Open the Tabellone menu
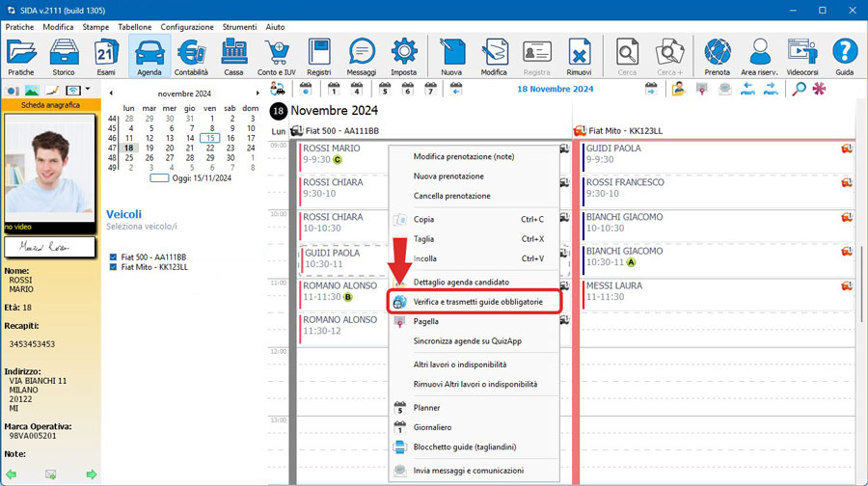Image resolution: width=868 pixels, height=486 pixels. coord(134,27)
